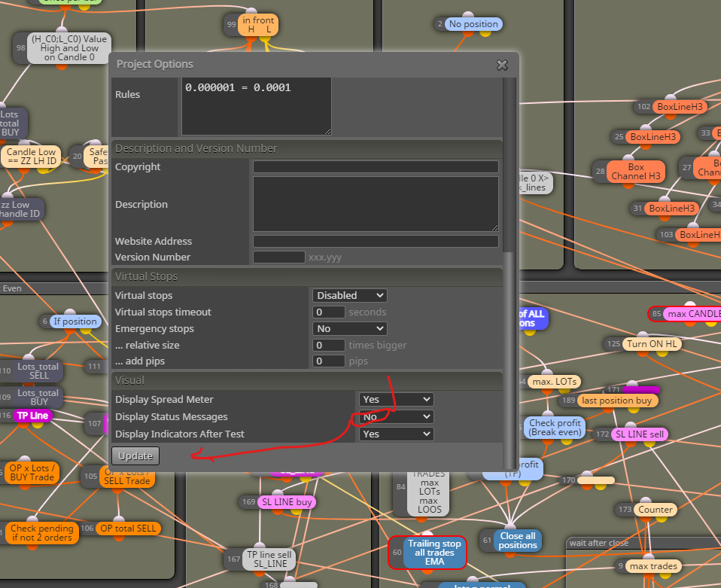This screenshot has height=588, width=721.
Task: Select the Lots_total SELL block
Action: point(38,371)
